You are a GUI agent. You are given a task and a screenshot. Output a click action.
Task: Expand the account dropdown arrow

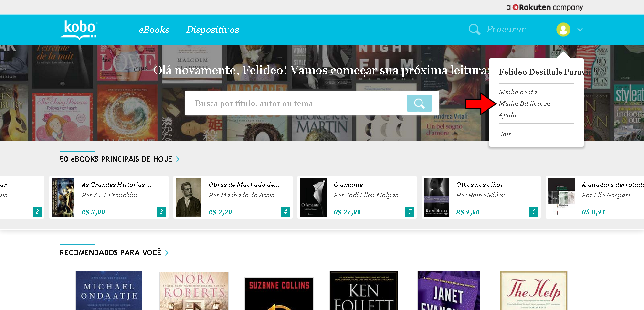(580, 30)
